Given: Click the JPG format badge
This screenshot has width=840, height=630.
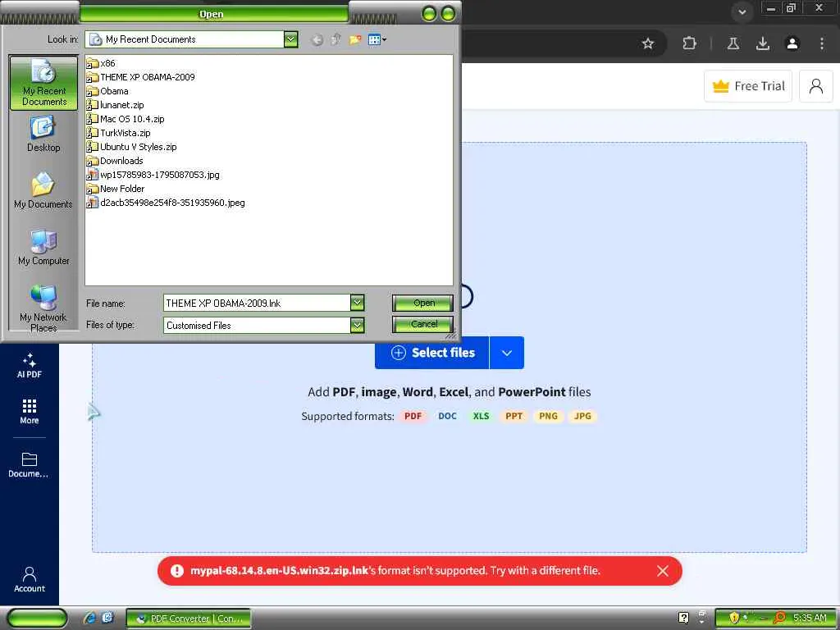Looking at the screenshot, I should pos(582,416).
